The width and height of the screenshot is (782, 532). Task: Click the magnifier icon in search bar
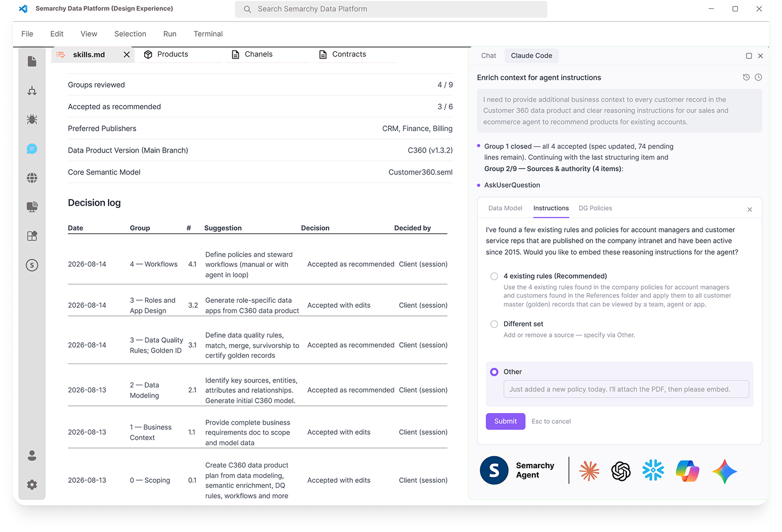tap(247, 9)
